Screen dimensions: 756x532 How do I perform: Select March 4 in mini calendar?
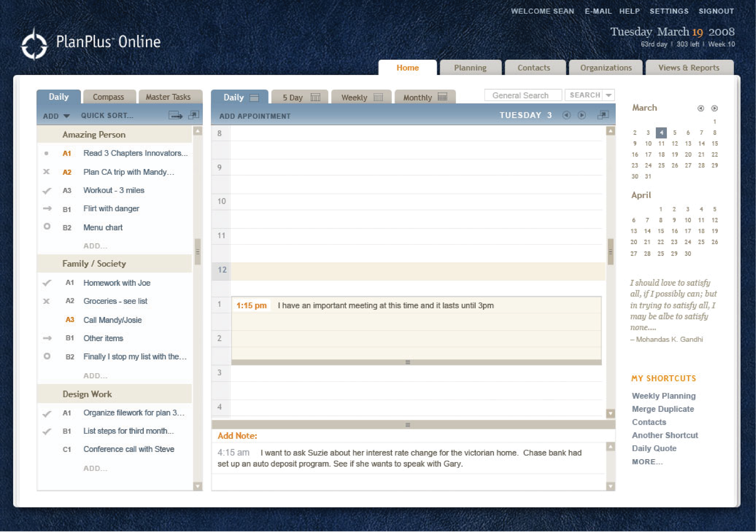point(661,133)
